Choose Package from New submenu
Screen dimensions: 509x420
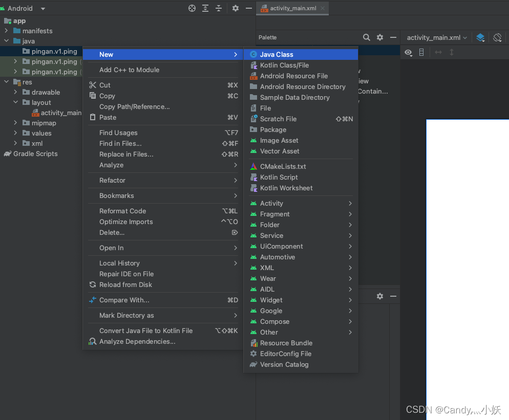click(x=301, y=130)
